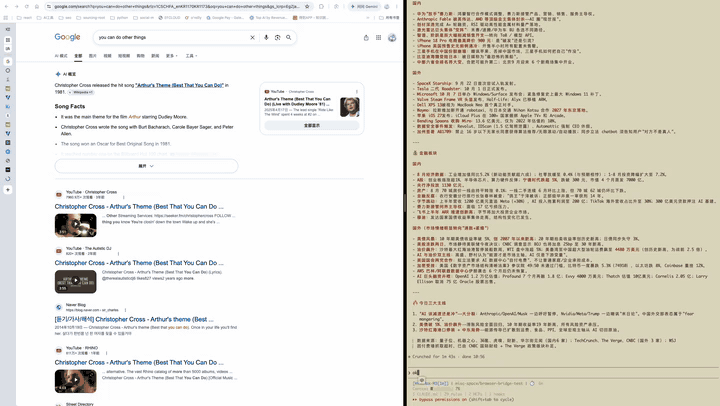Open the 'sourcing-root' bookmarks folder

point(90,17)
